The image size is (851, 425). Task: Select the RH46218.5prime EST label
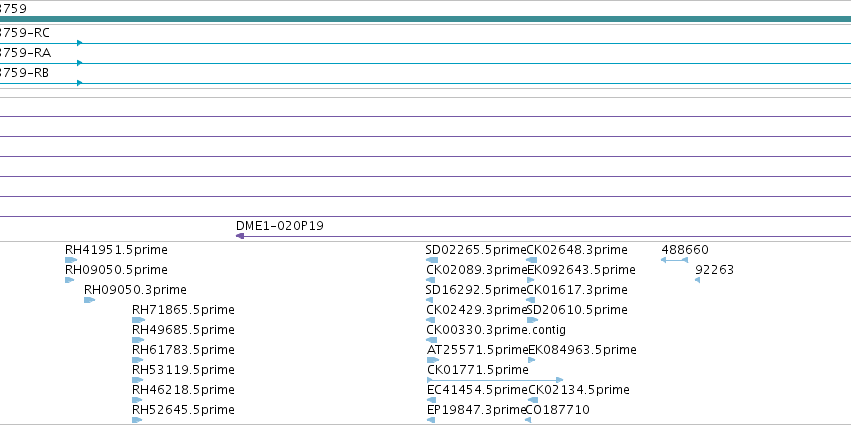pyautogui.click(x=183, y=390)
